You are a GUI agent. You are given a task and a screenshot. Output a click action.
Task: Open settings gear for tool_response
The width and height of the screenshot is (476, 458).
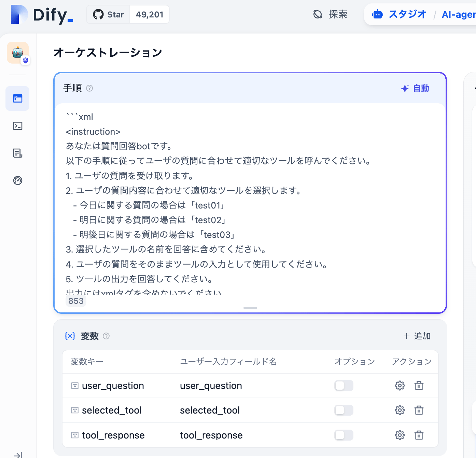coord(400,435)
